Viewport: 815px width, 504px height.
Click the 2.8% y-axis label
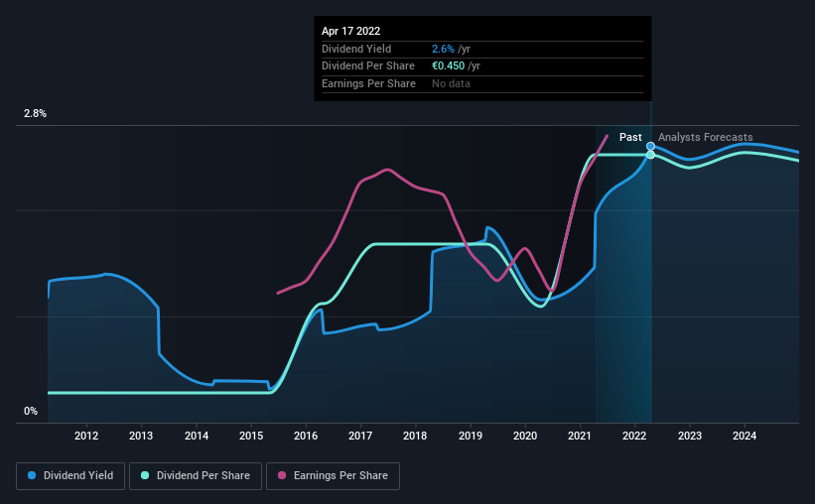35,113
